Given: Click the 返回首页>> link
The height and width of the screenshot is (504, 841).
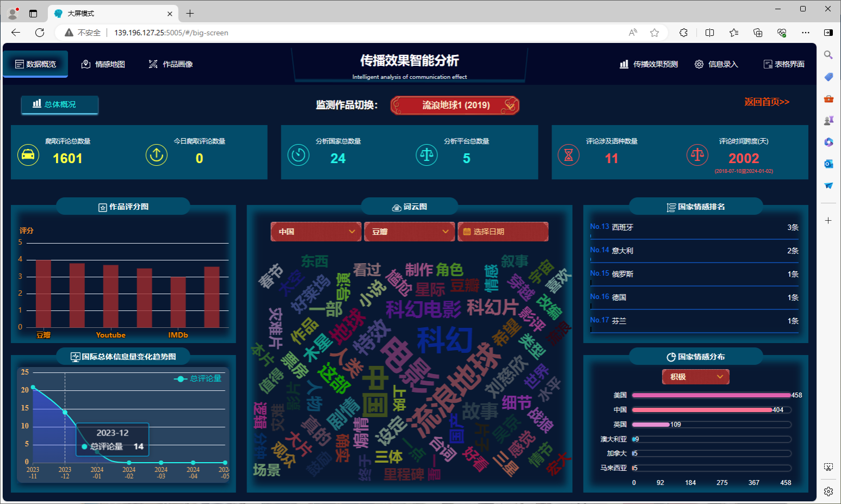Looking at the screenshot, I should [x=766, y=102].
